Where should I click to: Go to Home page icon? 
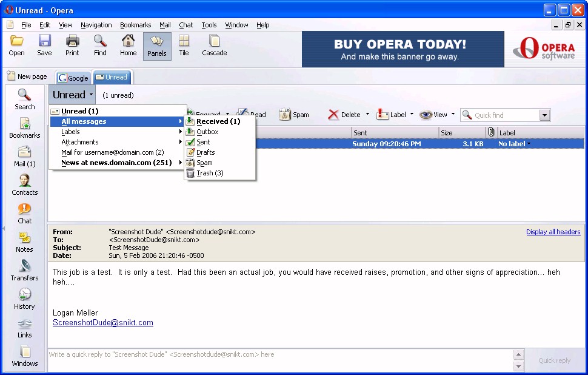pos(129,41)
